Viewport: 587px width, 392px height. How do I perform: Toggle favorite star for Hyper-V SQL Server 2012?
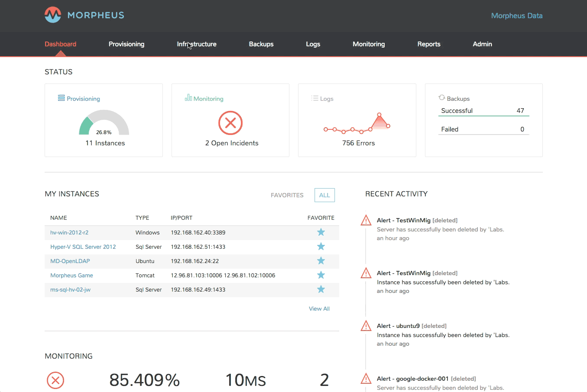pyautogui.click(x=321, y=247)
